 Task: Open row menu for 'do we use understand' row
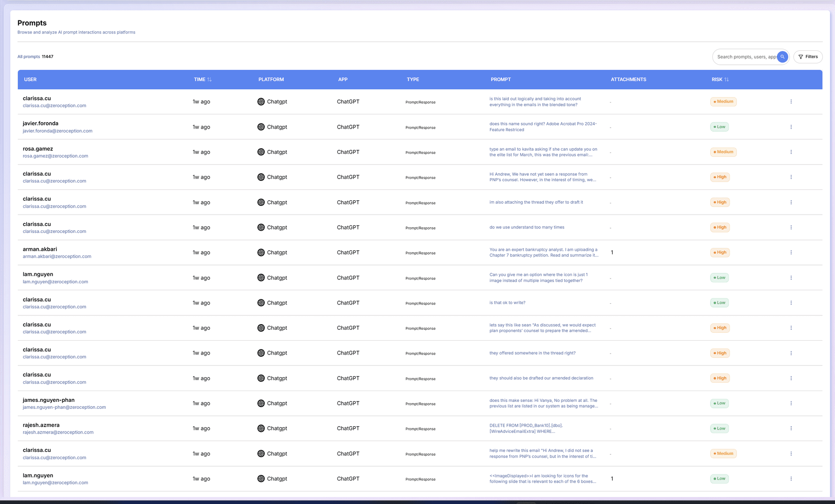click(791, 228)
